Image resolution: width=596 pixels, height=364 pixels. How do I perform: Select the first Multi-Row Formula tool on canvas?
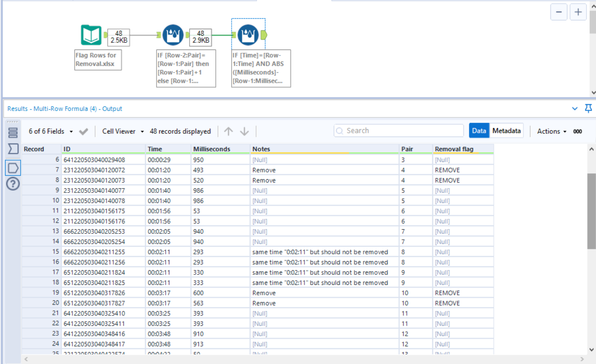click(172, 35)
